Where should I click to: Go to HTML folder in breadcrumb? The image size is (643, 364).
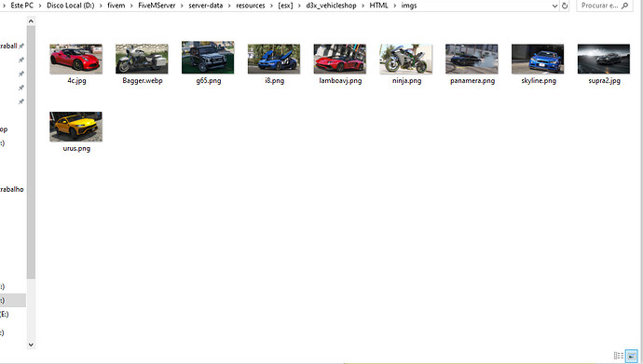pos(378,6)
